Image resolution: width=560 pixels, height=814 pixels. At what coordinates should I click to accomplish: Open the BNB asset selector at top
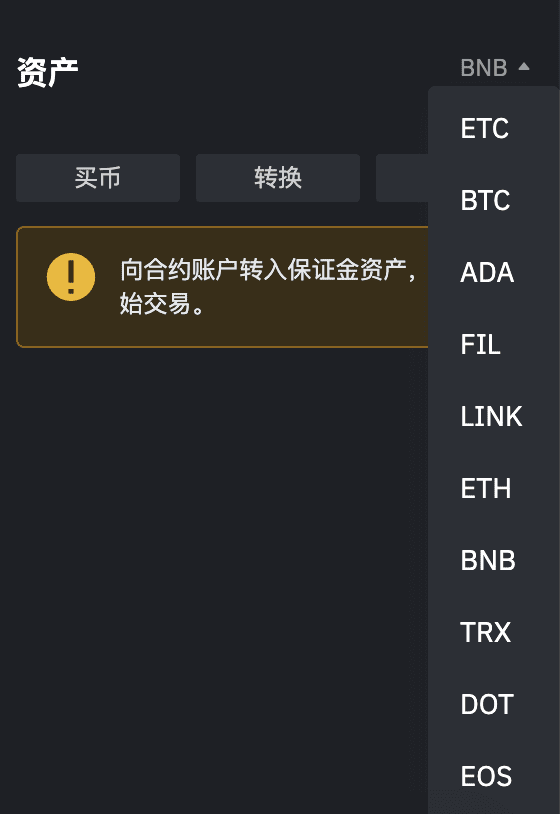tap(495, 67)
